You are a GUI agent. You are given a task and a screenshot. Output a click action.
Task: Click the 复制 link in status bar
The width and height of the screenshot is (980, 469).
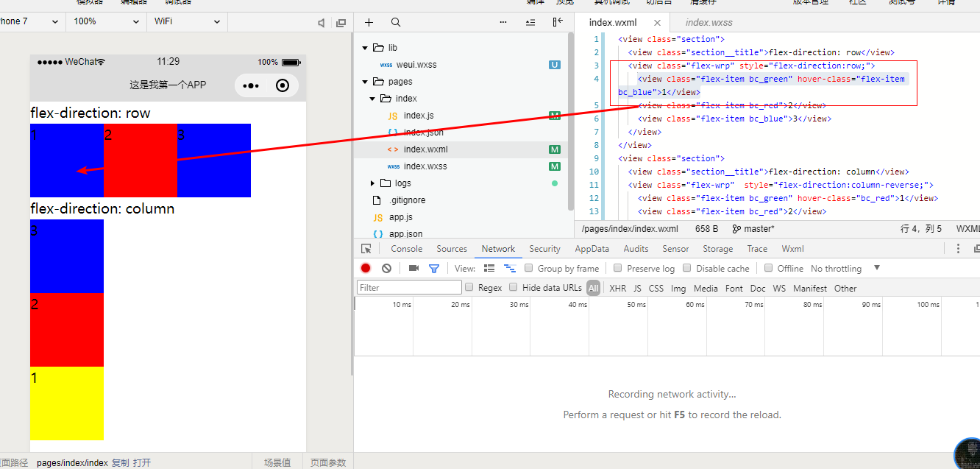pyautogui.click(x=120, y=462)
